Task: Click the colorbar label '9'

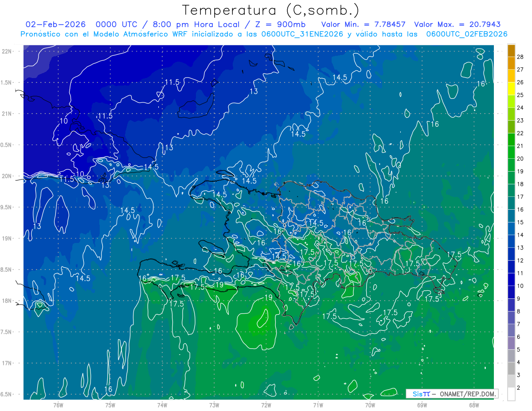Action: [519, 299]
